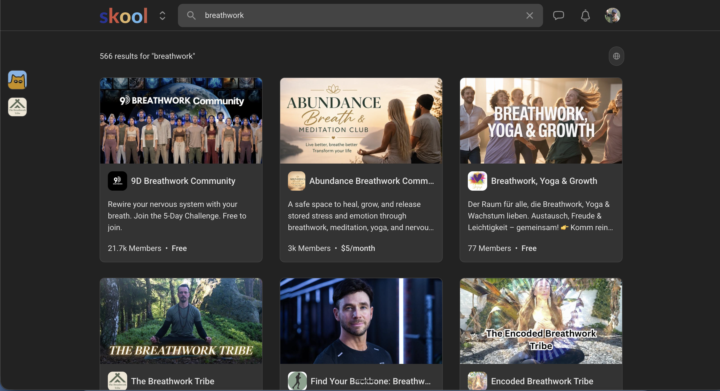The height and width of the screenshot is (391, 720).
Task: Click the 3k Members text
Action: pyautogui.click(x=309, y=248)
